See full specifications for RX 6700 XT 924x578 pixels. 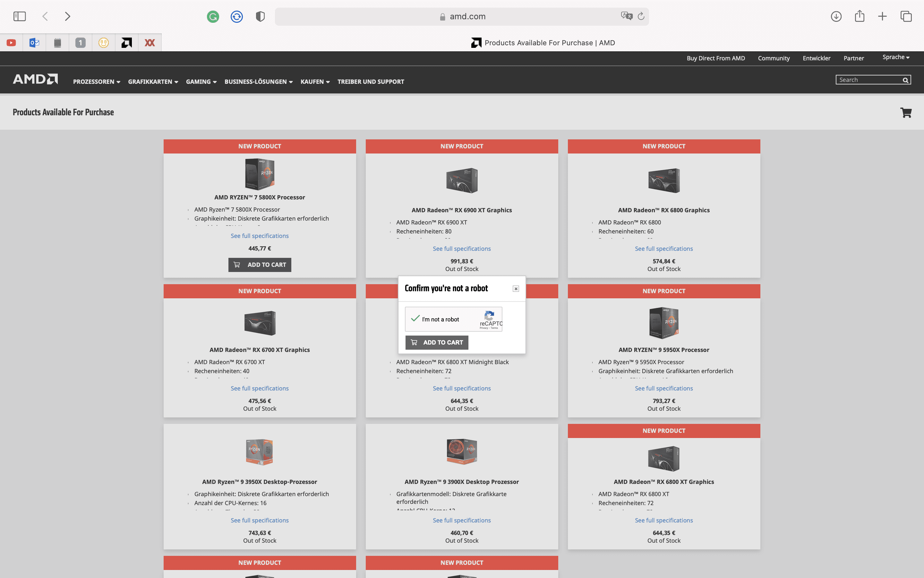pyautogui.click(x=260, y=389)
